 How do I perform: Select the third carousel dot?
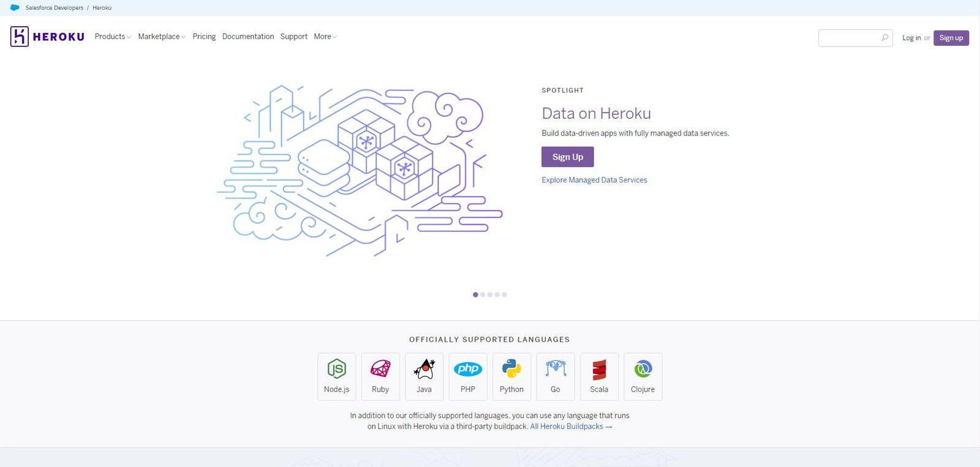coord(490,295)
